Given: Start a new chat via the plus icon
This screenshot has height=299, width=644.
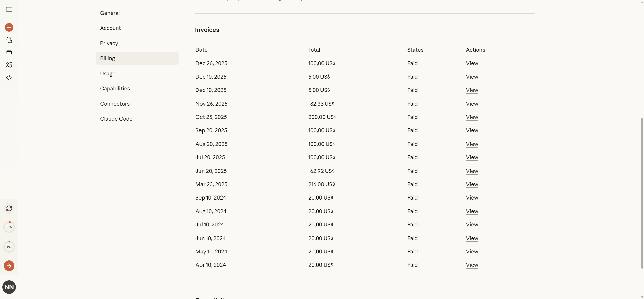Looking at the screenshot, I should point(9,27).
